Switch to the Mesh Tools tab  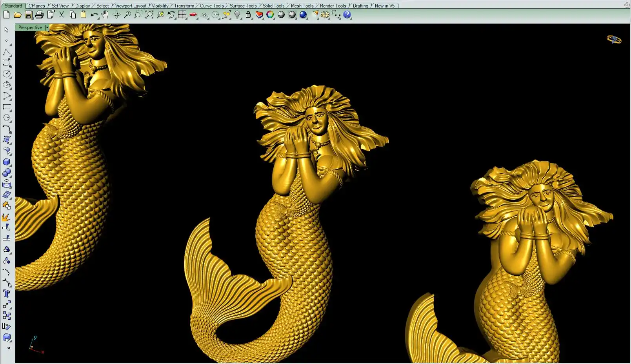pos(302,5)
